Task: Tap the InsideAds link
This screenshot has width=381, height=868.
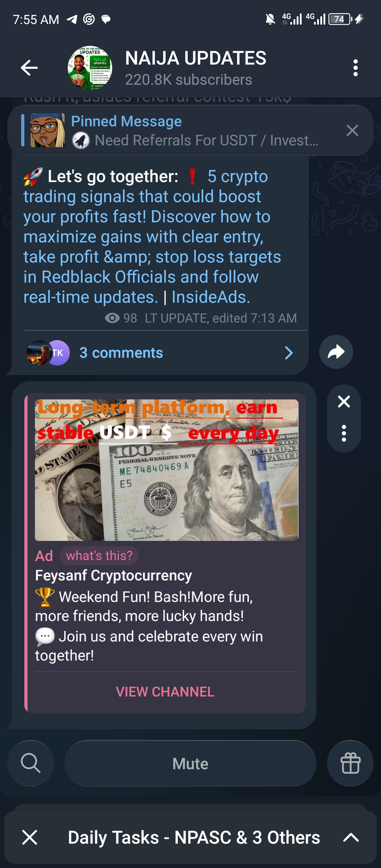Action: coord(211,297)
